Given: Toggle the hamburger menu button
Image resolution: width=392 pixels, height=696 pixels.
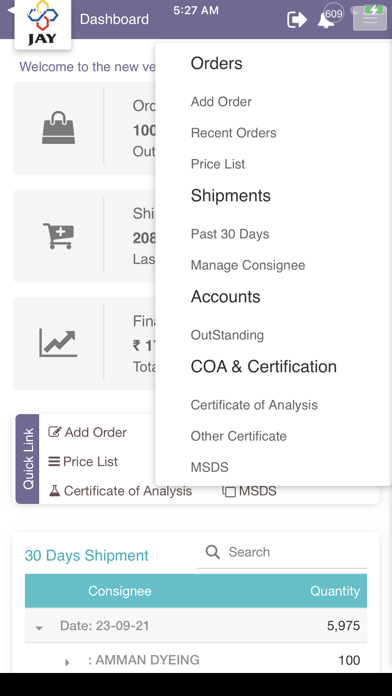Looking at the screenshot, I should tap(370, 19).
